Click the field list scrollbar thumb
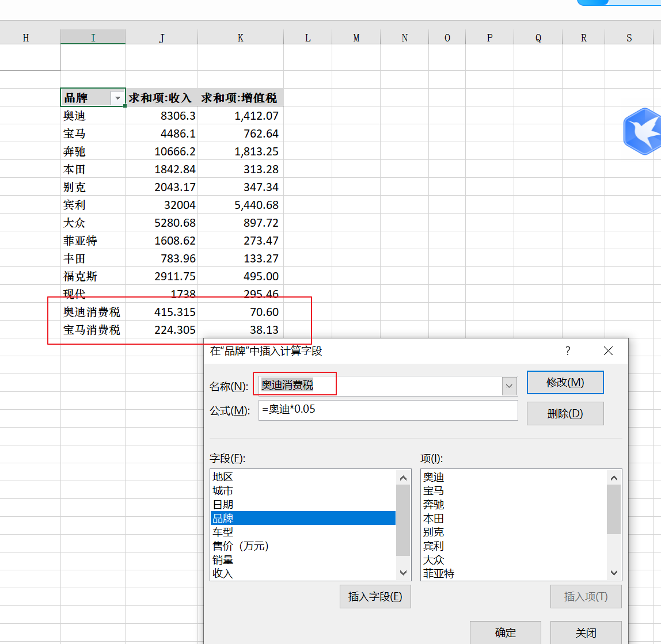This screenshot has height=644, width=661. (x=403, y=520)
